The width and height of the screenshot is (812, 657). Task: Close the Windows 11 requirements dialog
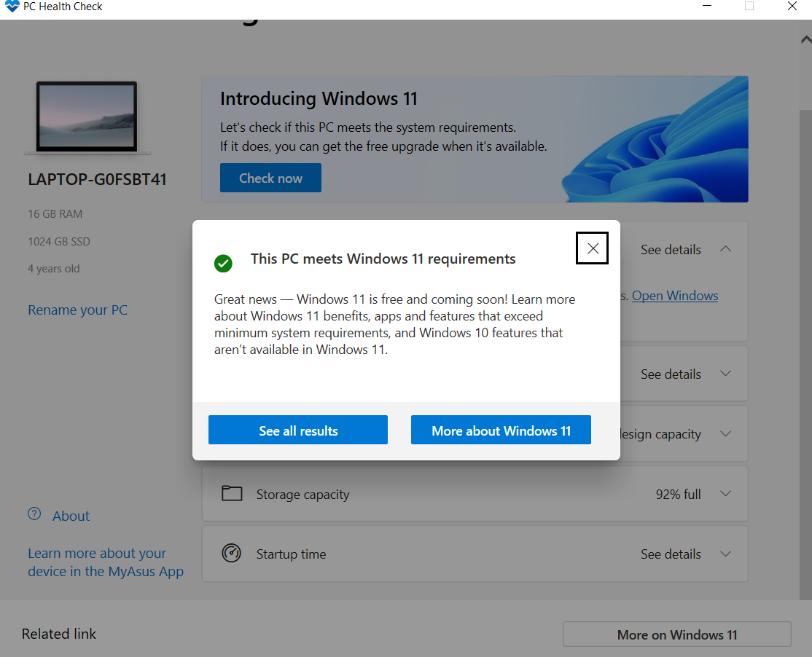point(593,248)
